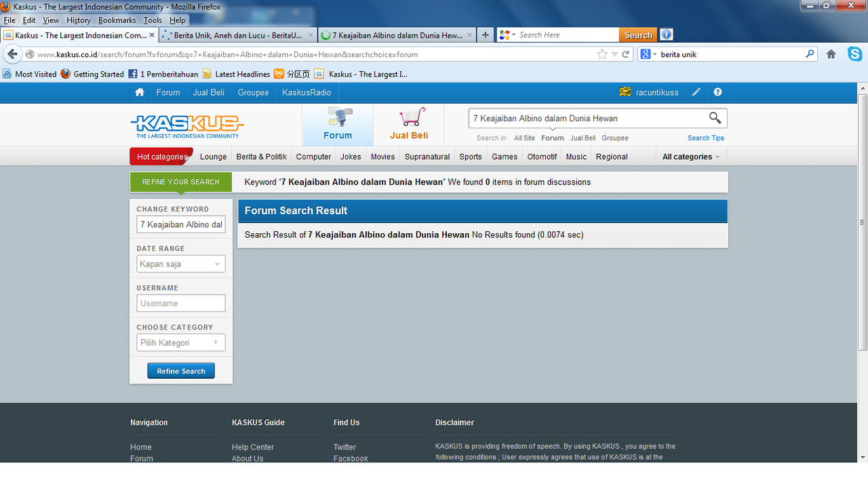Click the Refine Search button

point(181,371)
